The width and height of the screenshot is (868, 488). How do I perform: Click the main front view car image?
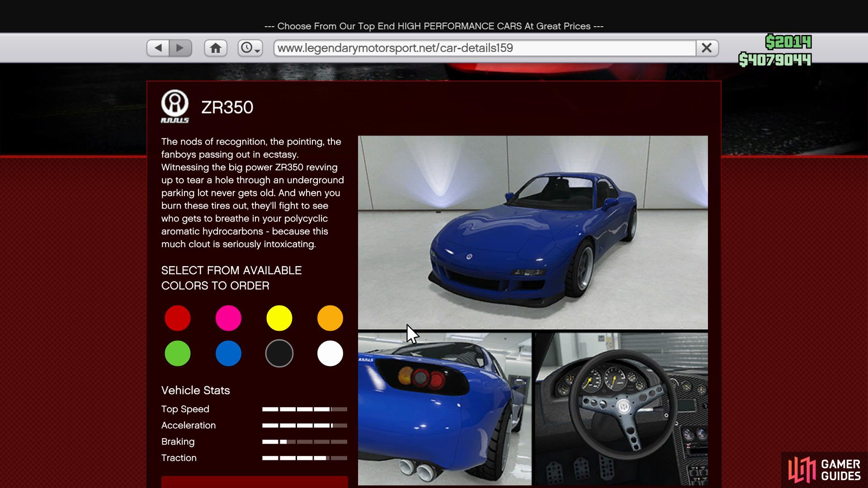[x=533, y=232]
